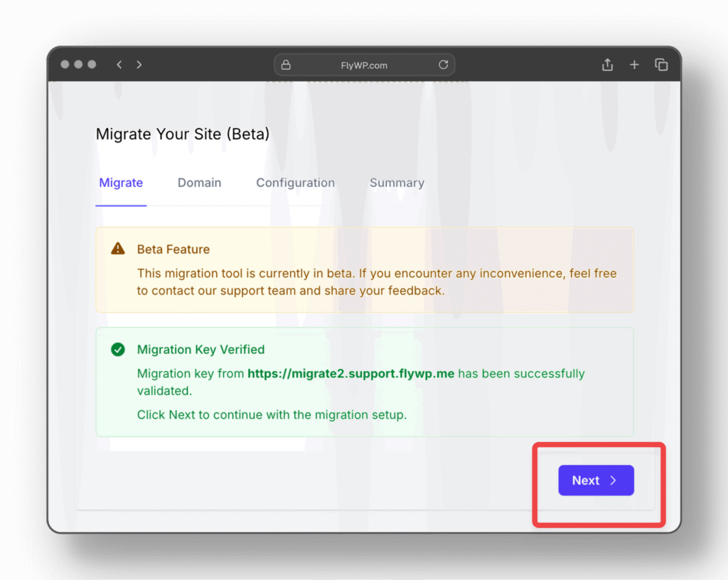Switch to the Domain tab
Image resolution: width=728 pixels, height=580 pixels.
pyautogui.click(x=199, y=183)
